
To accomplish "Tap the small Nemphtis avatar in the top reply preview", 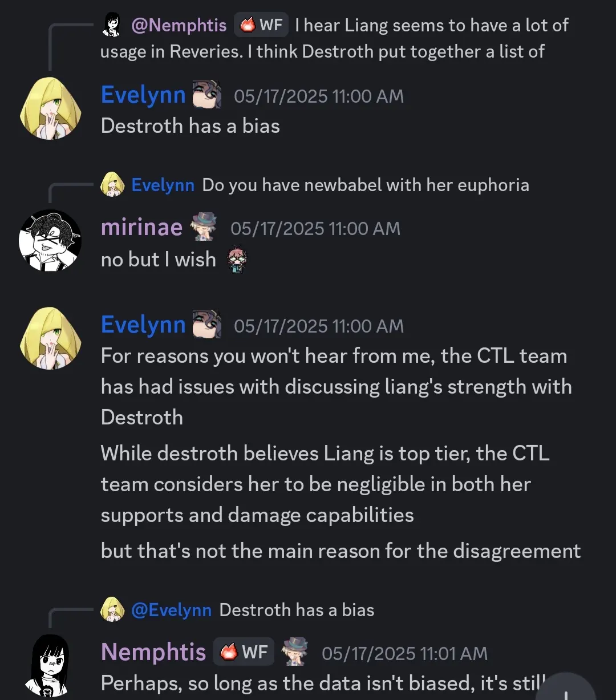I will point(112,25).
